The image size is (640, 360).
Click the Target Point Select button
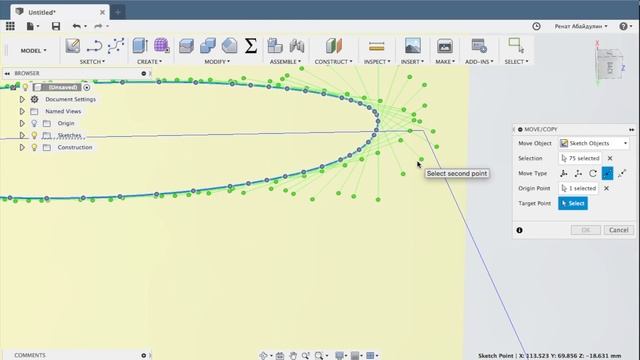(x=573, y=203)
